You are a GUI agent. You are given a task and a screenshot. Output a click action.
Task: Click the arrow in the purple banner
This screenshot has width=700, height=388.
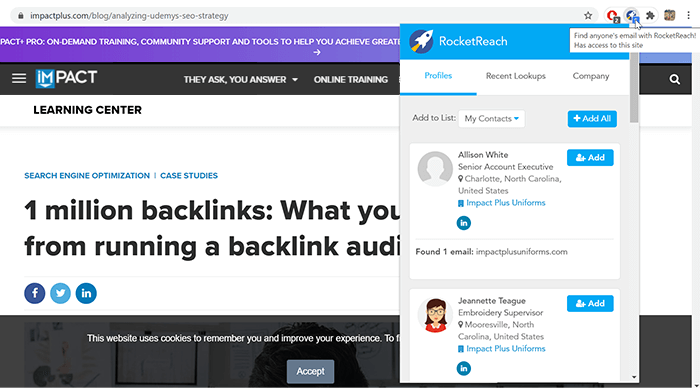(x=317, y=52)
